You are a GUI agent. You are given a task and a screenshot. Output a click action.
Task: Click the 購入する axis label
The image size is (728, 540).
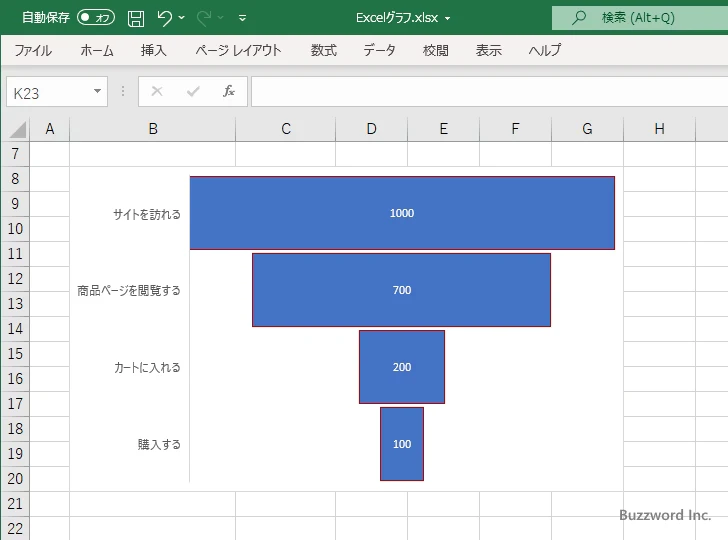[159, 444]
